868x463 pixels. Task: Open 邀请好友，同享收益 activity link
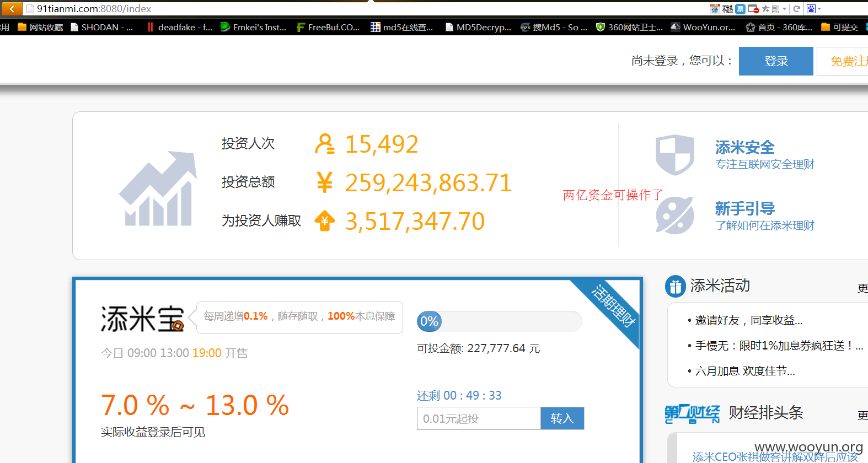pos(749,320)
